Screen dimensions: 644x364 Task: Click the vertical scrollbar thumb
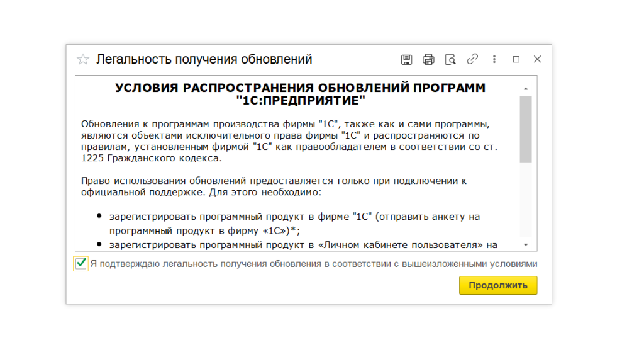click(x=526, y=130)
